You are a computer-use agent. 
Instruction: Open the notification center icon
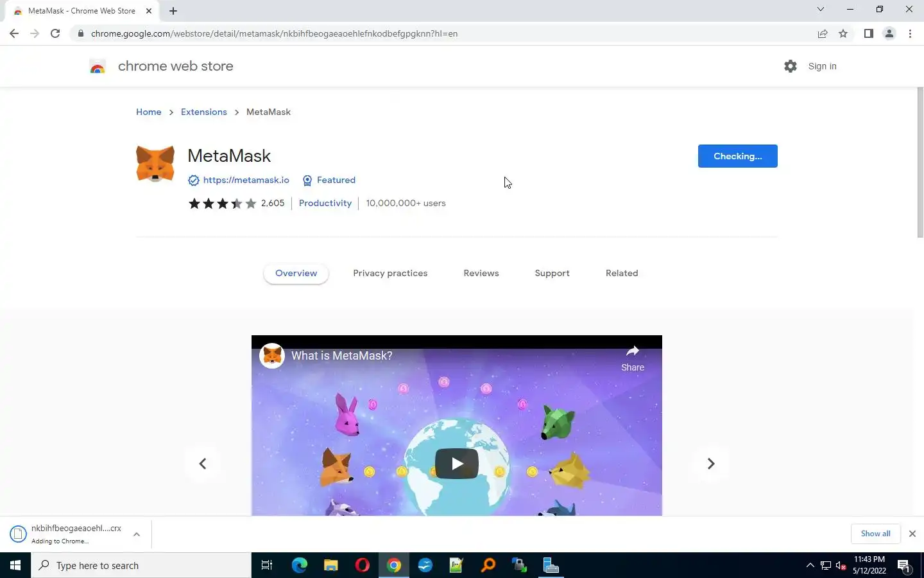click(904, 566)
